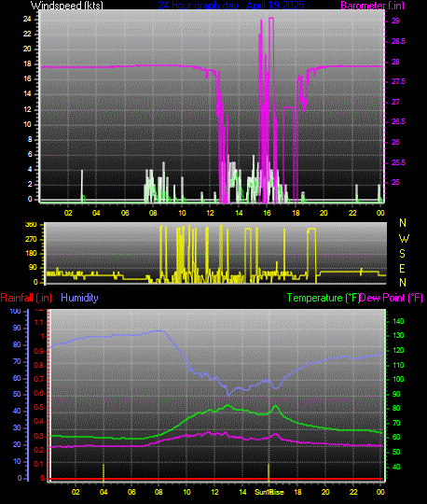The width and height of the screenshot is (427, 504).
Task: Select the 28.5 barometer axis value
Action: coord(398,41)
